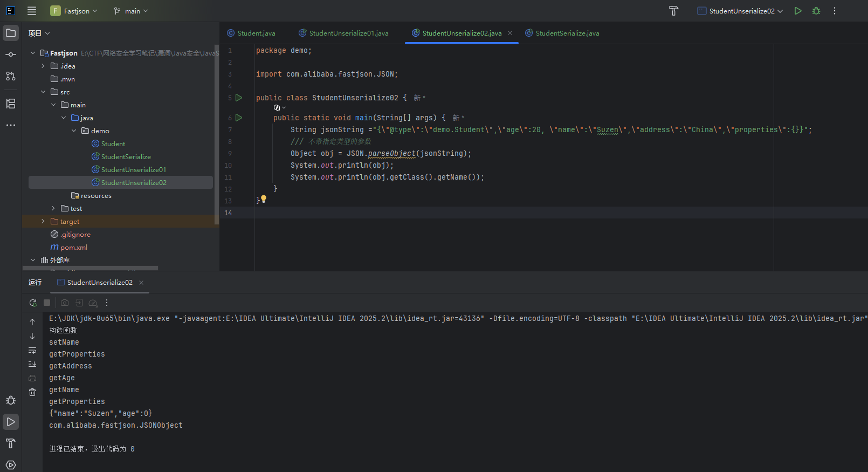Click the screenshot camera icon in run toolbar
Viewport: 868px width, 472px height.
pos(65,303)
